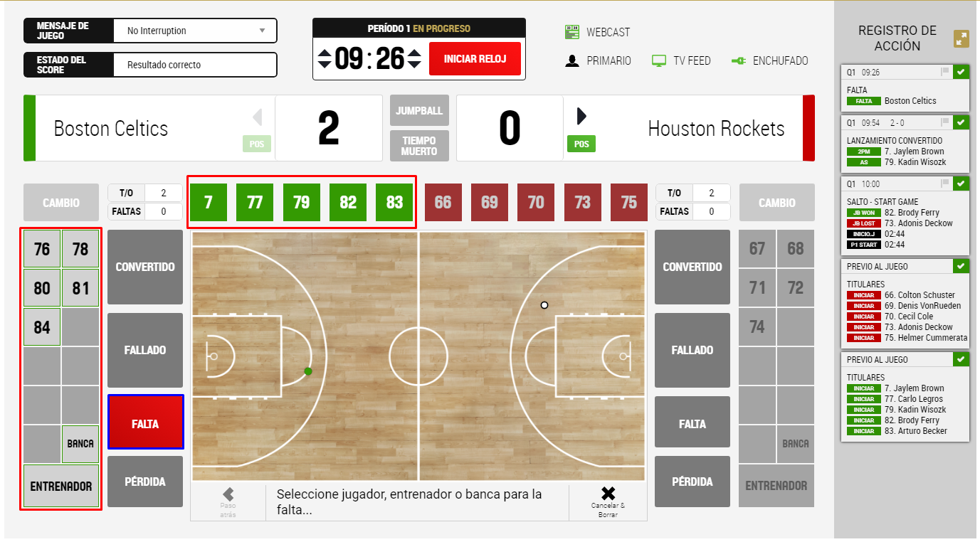Click green check on Q1 09:54 entry

[961, 122]
